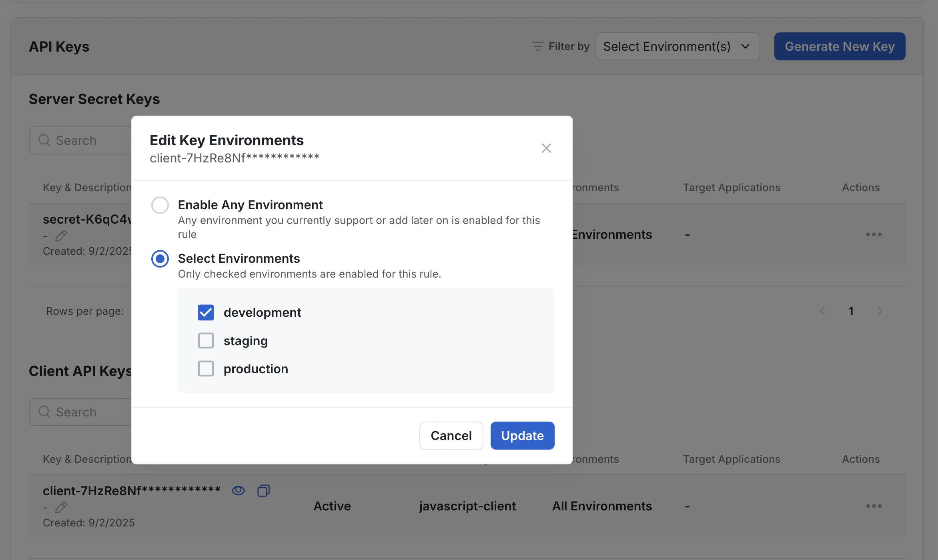938x560 pixels.
Task: Enable the production environment checkbox
Action: pyautogui.click(x=206, y=368)
